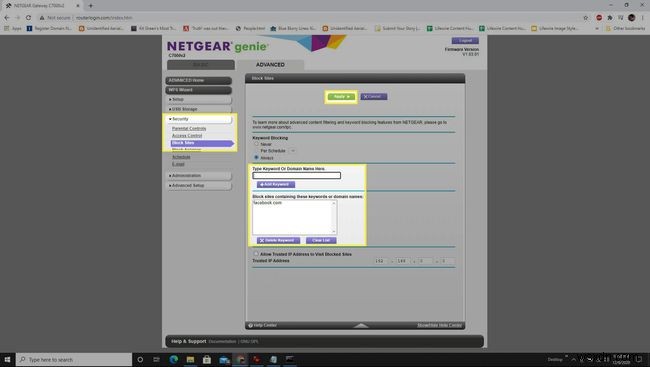Close the NETGEAR Gateway tab

(x=78, y=6)
